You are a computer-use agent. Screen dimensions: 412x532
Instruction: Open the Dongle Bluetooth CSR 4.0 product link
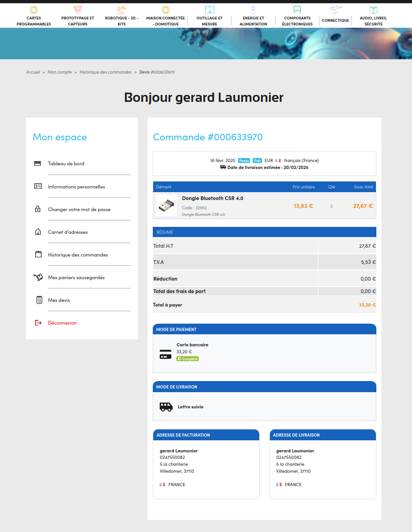[212, 198]
